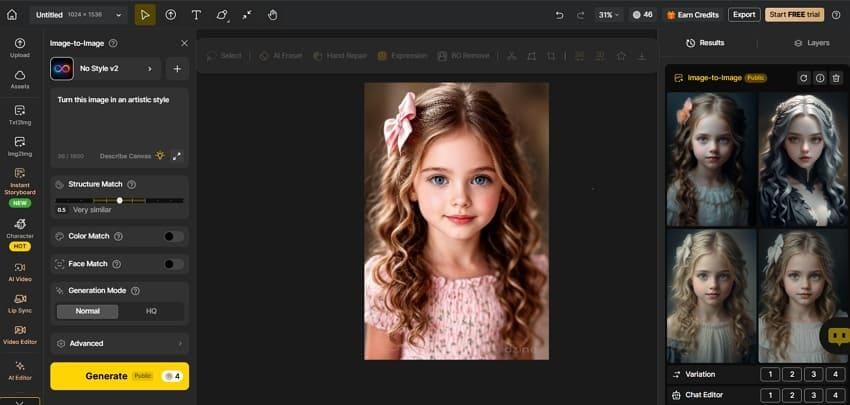Click the yellow Generate button
The height and width of the screenshot is (405, 850).
point(119,376)
